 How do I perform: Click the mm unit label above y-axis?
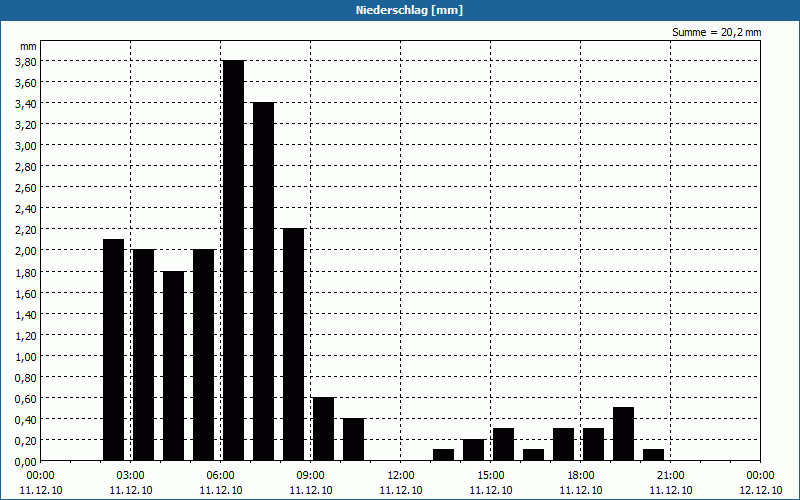(x=28, y=46)
